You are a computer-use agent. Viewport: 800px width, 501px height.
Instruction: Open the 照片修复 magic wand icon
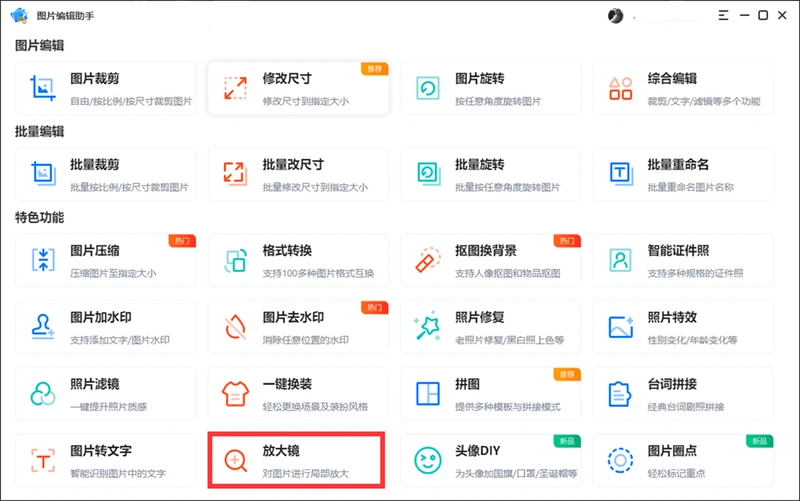(428, 326)
